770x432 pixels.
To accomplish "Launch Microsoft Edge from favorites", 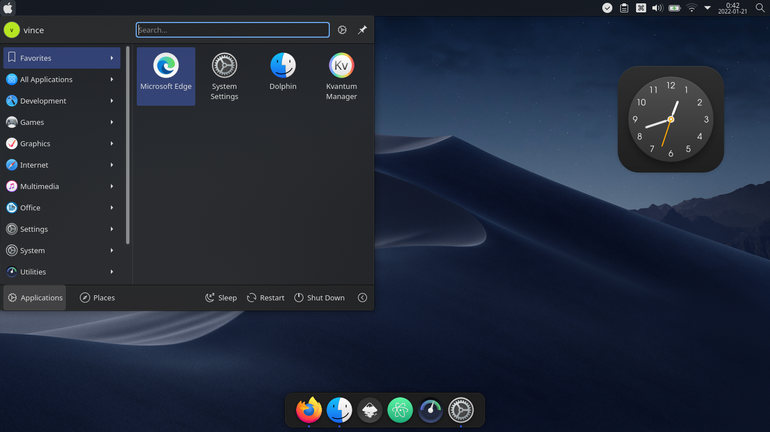I will [165, 76].
